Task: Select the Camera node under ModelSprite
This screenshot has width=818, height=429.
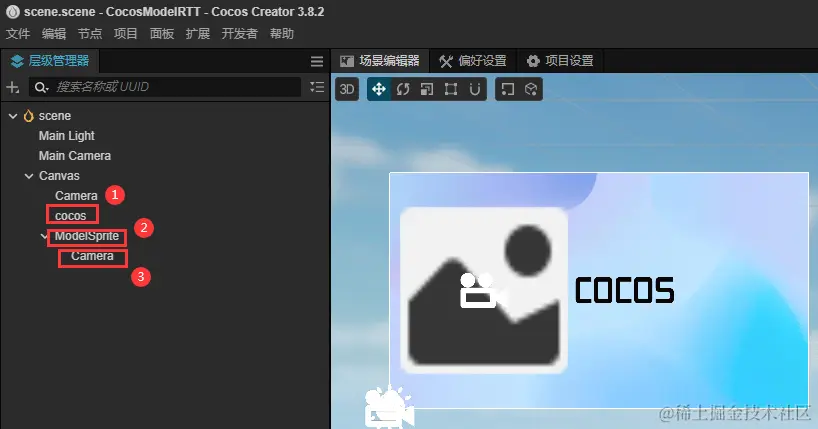Action: click(x=92, y=256)
